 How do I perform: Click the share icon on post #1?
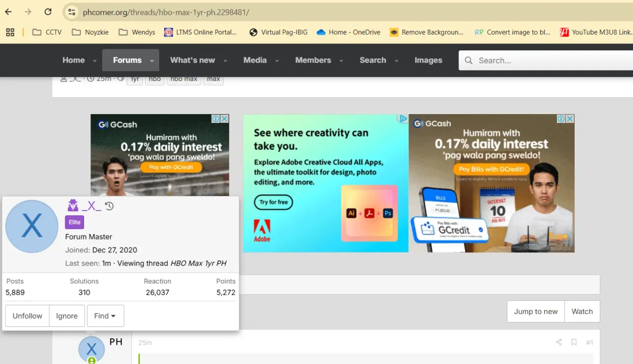[x=559, y=342]
